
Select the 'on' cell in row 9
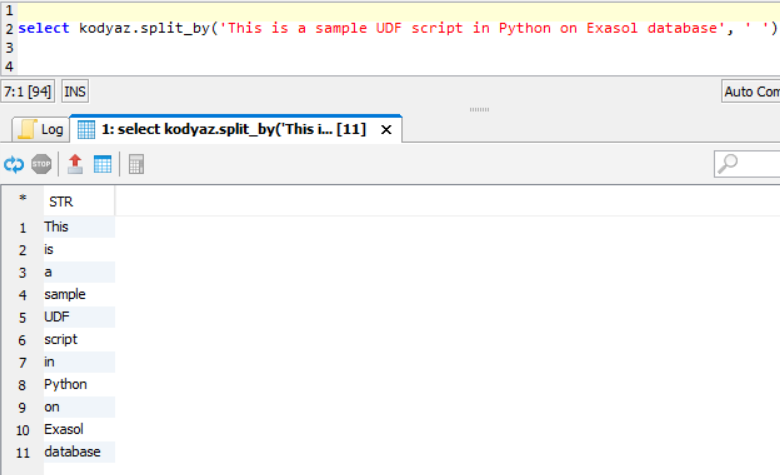(79, 407)
